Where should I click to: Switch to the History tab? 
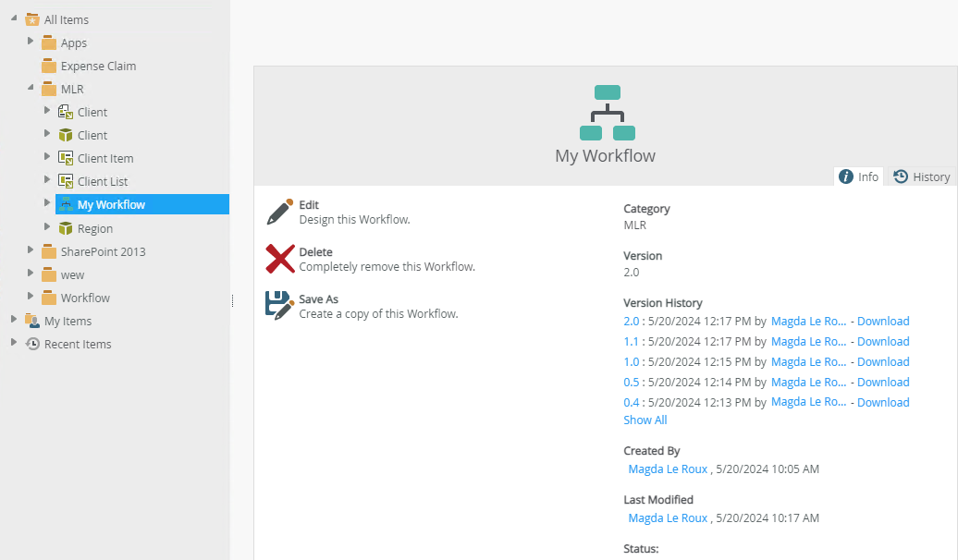[x=922, y=177]
